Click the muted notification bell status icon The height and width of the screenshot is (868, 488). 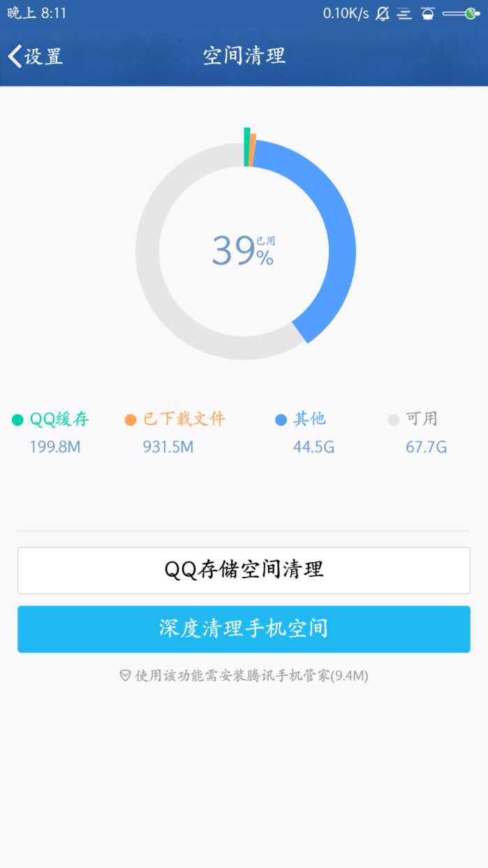[x=383, y=13]
